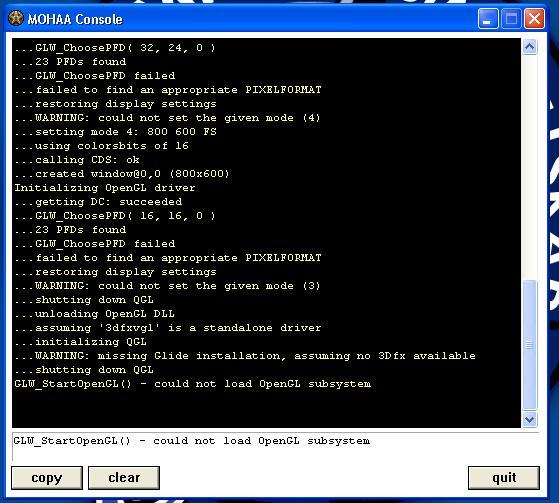Select the "calling CDS: ok" log line
Image resolution: width=559 pixels, height=503 pixels.
(77, 160)
